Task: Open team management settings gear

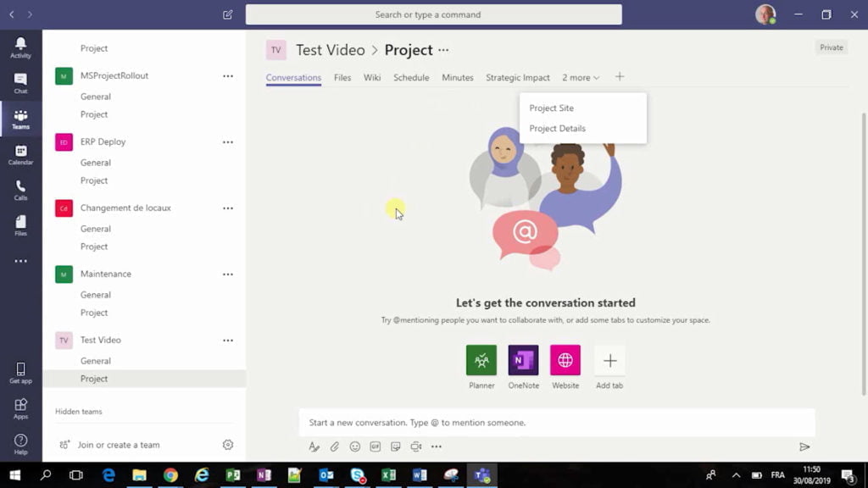Action: coord(227,444)
